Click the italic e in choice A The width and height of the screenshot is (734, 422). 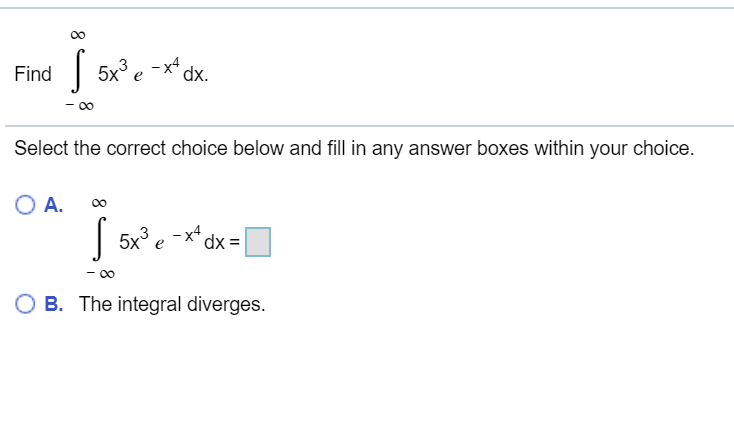[159, 244]
